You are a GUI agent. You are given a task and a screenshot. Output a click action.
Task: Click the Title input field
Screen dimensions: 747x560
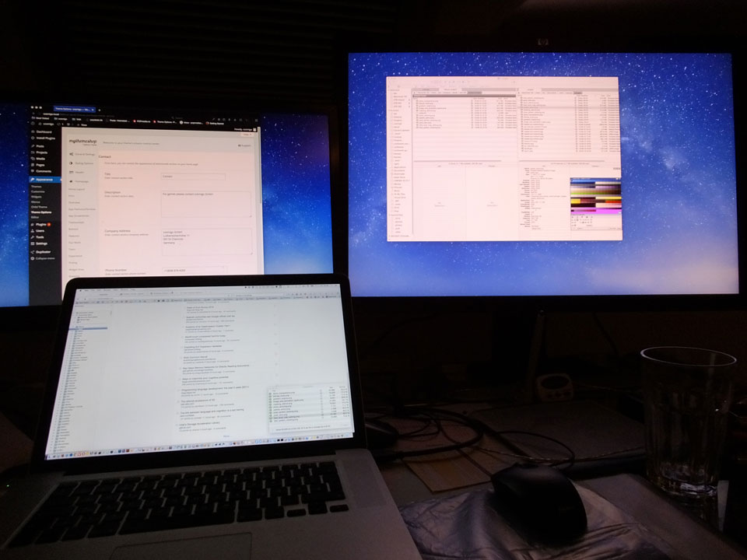pyautogui.click(x=192, y=177)
